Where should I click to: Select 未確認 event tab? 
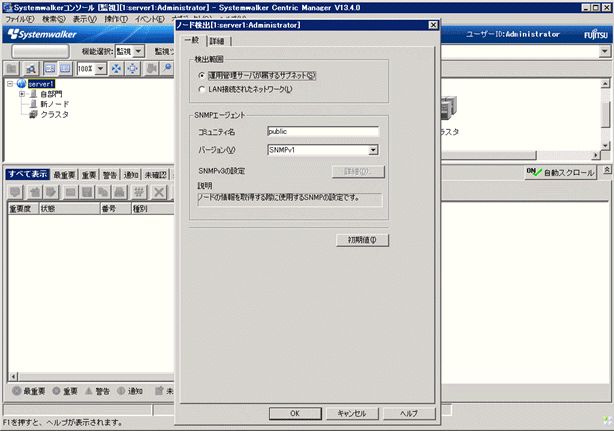[155, 175]
